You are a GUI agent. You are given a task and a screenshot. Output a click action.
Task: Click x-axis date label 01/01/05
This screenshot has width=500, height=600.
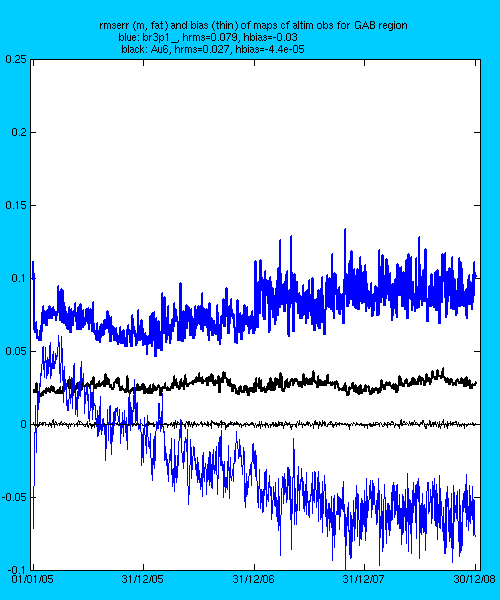(x=33, y=579)
